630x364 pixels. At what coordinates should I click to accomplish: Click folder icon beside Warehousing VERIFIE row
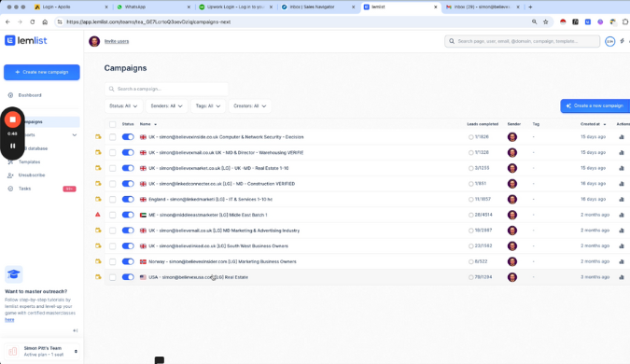pos(98,152)
